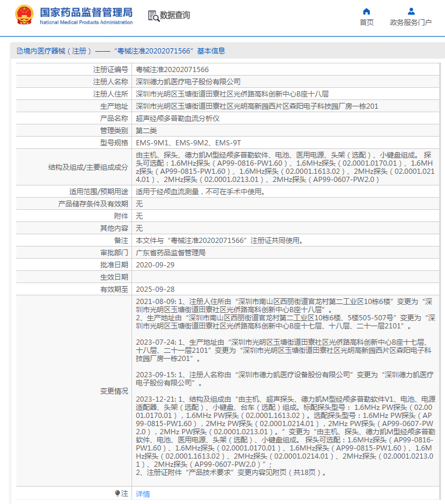Click the 有效期至 row label
This screenshot has width=445, height=504.
point(114,289)
